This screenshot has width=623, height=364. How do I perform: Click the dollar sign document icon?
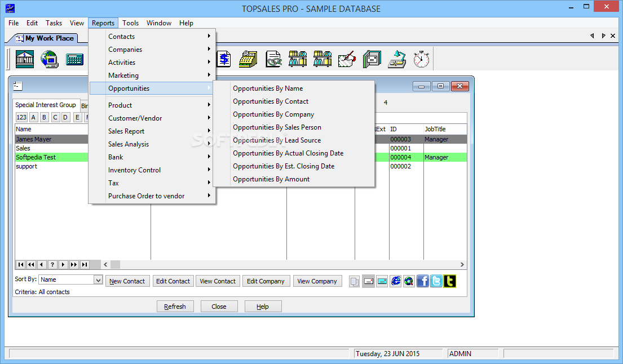coord(224,59)
